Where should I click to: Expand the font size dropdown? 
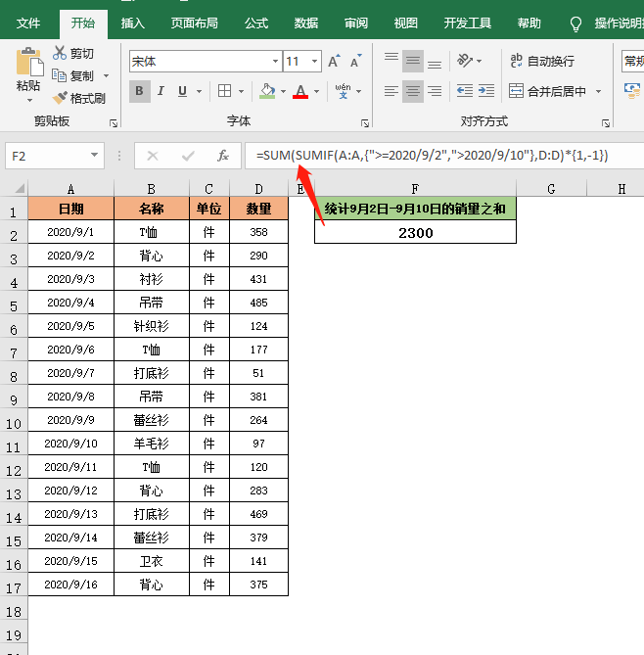pos(315,62)
